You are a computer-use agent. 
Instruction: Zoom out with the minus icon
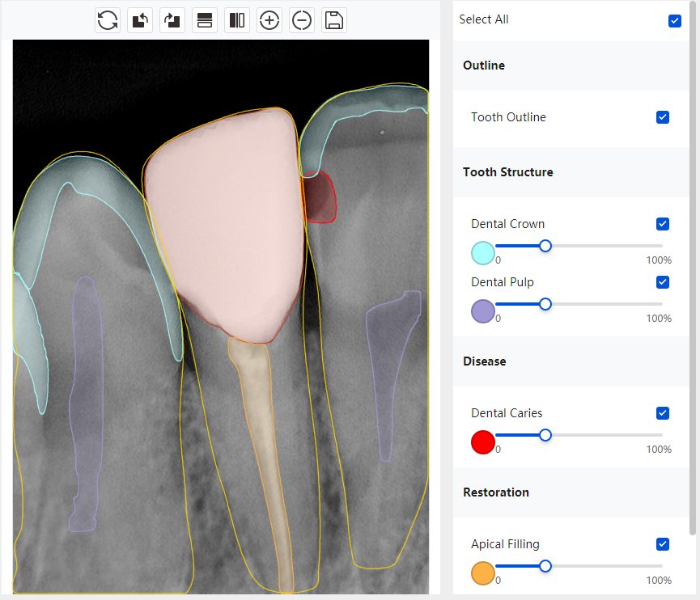tap(302, 20)
